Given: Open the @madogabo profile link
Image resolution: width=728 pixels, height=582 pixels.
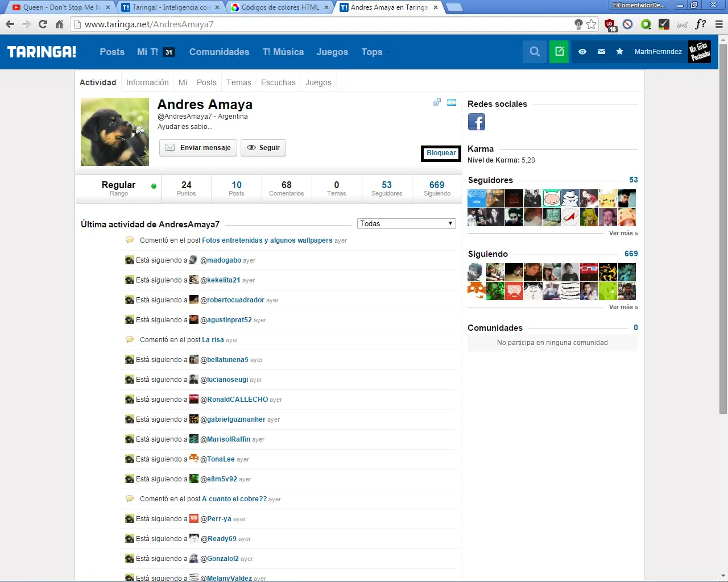Looking at the screenshot, I should 221,260.
